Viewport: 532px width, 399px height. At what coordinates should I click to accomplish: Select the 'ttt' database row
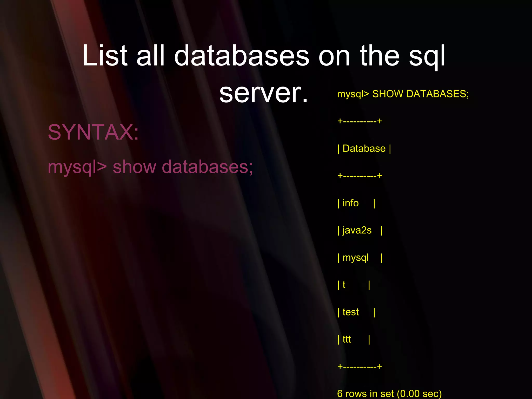click(x=354, y=339)
